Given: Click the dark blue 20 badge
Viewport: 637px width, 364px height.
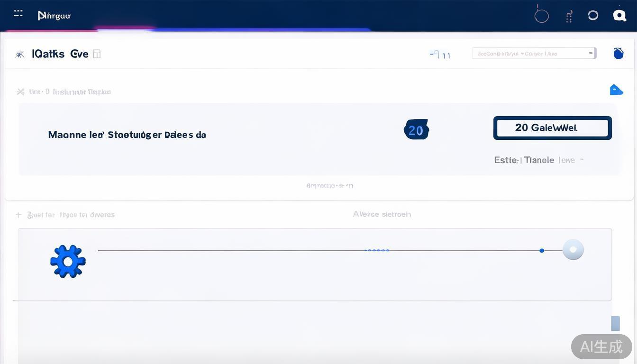Looking at the screenshot, I should 416,130.
